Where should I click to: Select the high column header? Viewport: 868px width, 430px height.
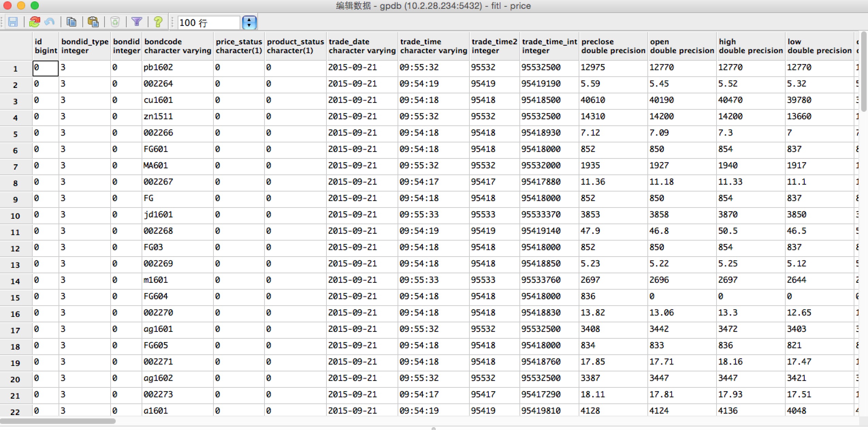click(751, 46)
